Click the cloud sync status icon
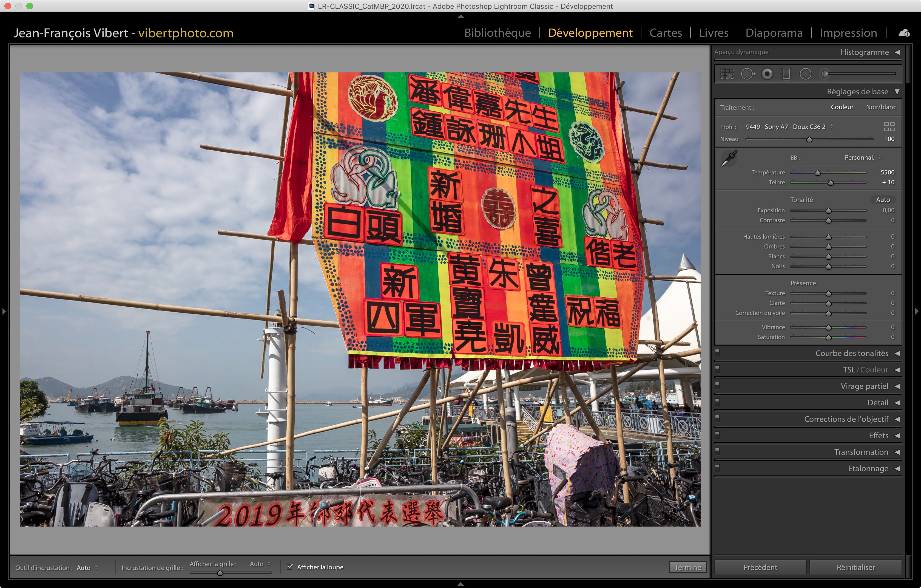The width and height of the screenshot is (921, 588). pyautogui.click(x=904, y=33)
